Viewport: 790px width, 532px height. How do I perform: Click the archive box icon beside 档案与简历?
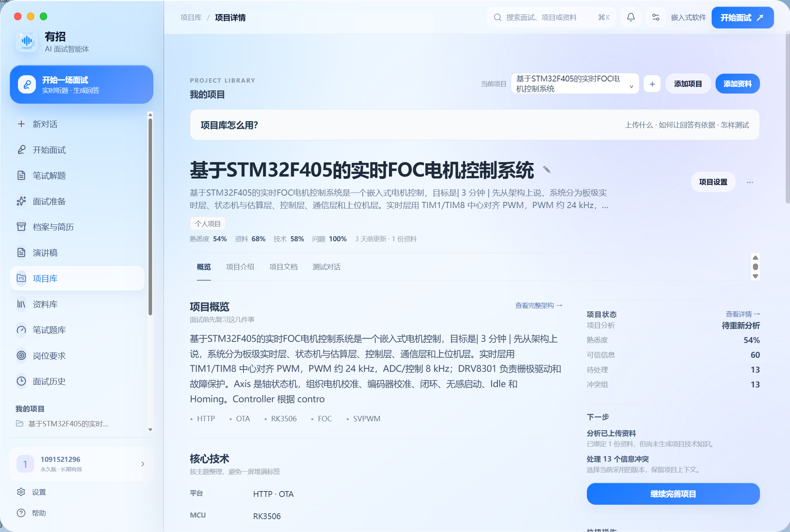click(21, 227)
